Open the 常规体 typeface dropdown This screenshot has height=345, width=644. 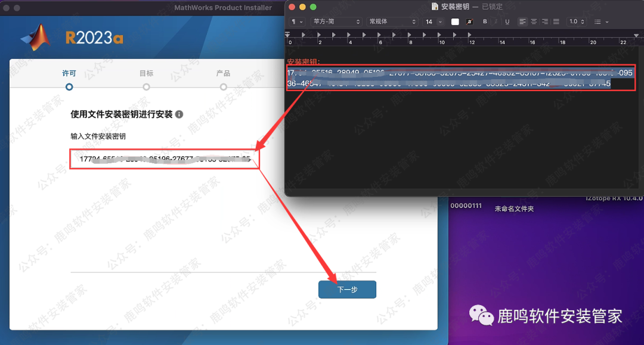coord(392,21)
